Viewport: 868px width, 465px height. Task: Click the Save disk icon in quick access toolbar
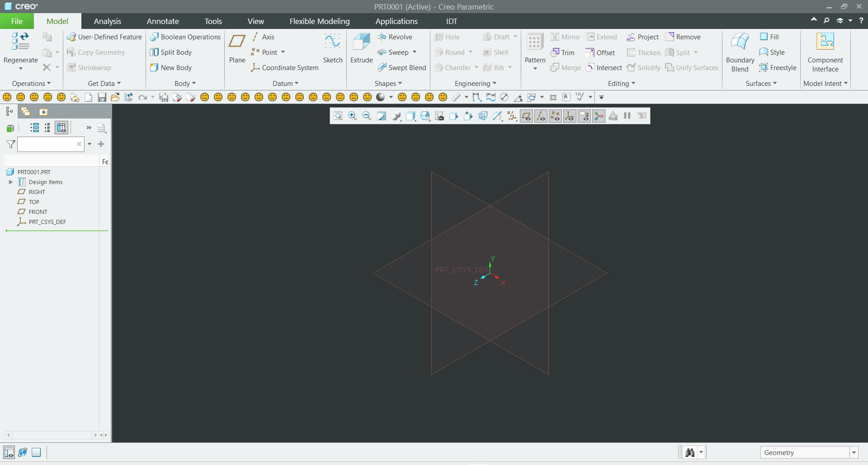point(102,97)
